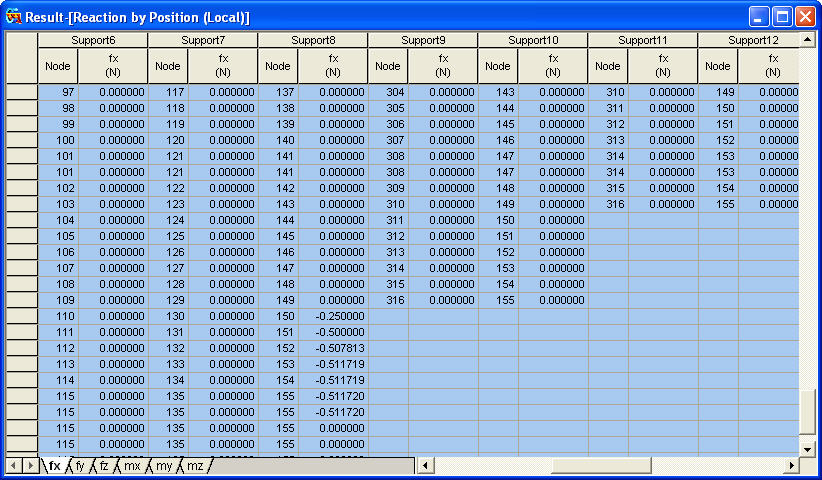Open the mz tab
This screenshot has height=480, width=822.
(195, 466)
